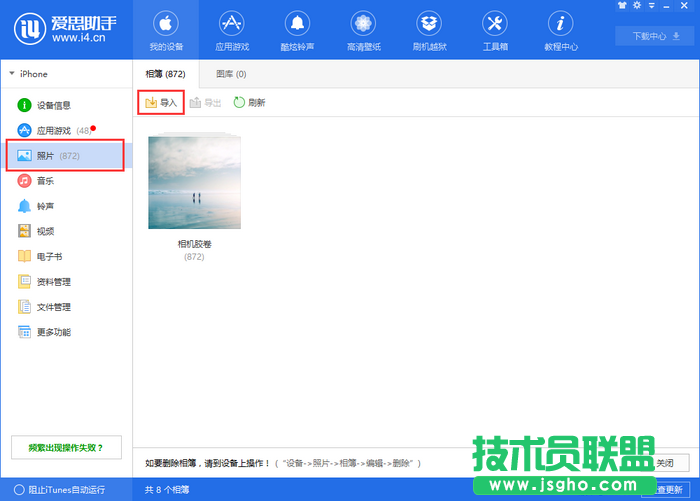The height and width of the screenshot is (501, 700).
Task: Open the 相机胶卷 album thumbnail
Action: click(x=194, y=181)
